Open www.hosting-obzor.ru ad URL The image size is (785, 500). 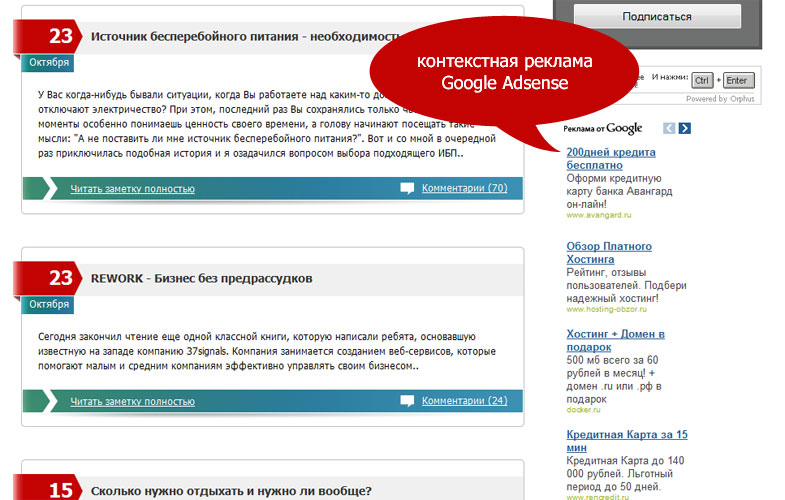click(x=606, y=309)
